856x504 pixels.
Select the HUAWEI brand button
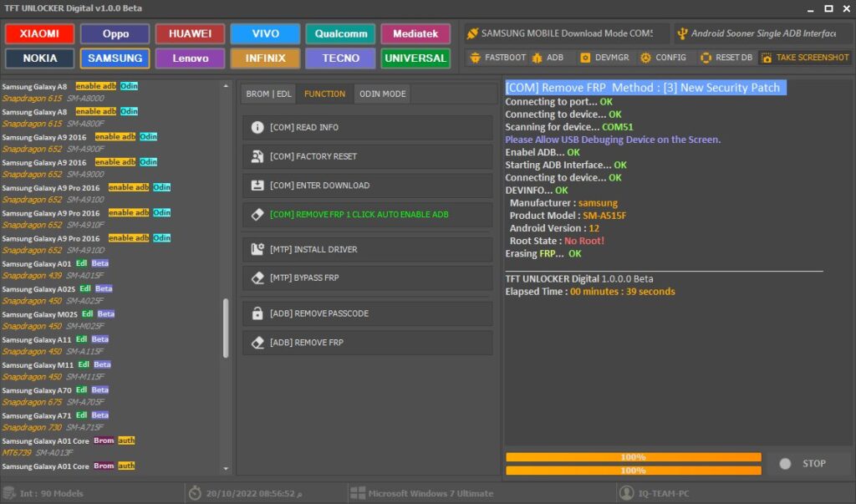pyautogui.click(x=190, y=33)
